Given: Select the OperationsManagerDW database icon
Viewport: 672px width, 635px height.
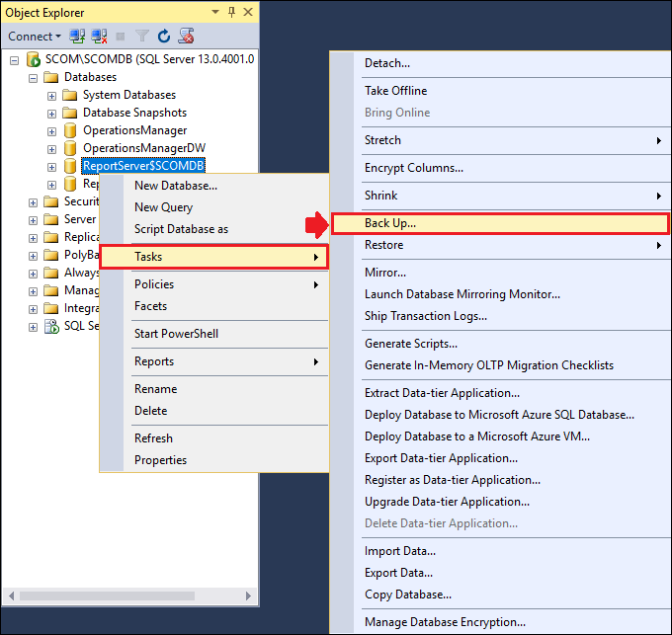Looking at the screenshot, I should coord(70,148).
